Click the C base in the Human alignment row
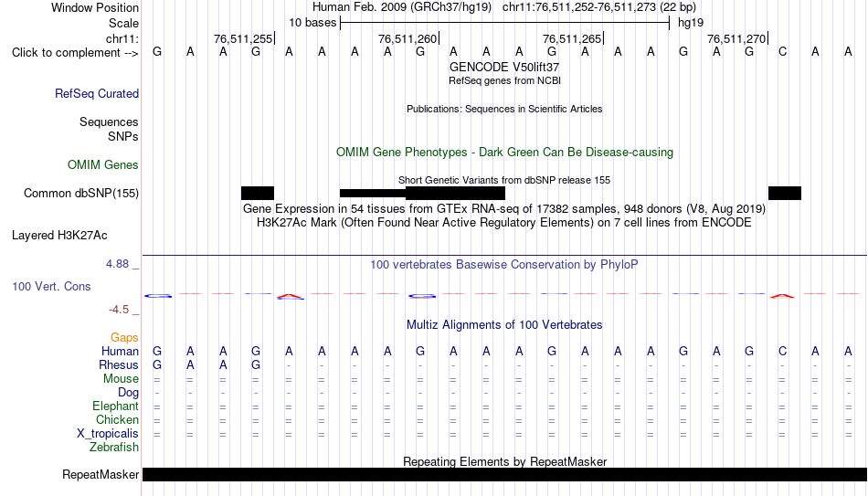The height and width of the screenshot is (496, 868). [782, 352]
